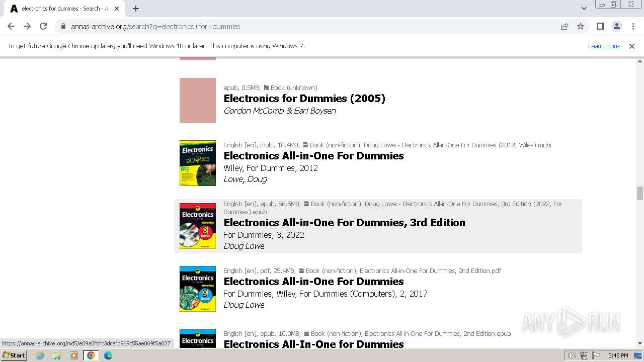The width and height of the screenshot is (644, 362).
Task: Open Windows Explorer from the taskbar
Action: tap(57, 355)
